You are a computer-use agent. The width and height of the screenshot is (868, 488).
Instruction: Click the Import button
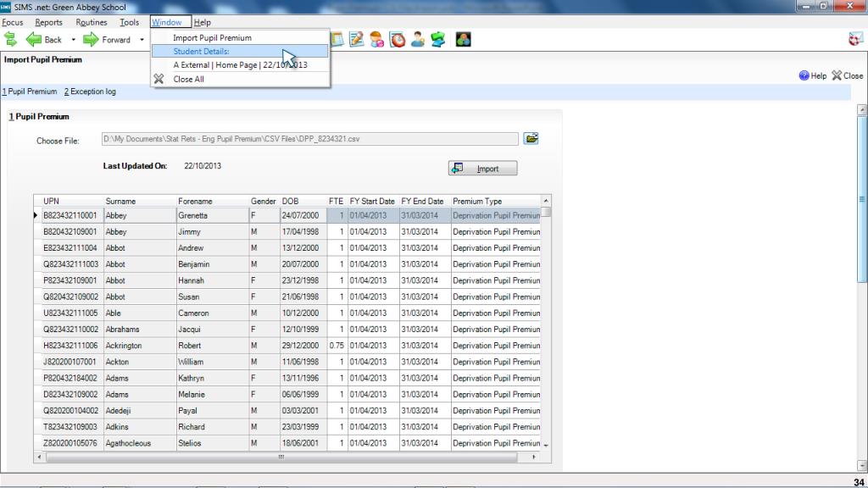pos(482,169)
